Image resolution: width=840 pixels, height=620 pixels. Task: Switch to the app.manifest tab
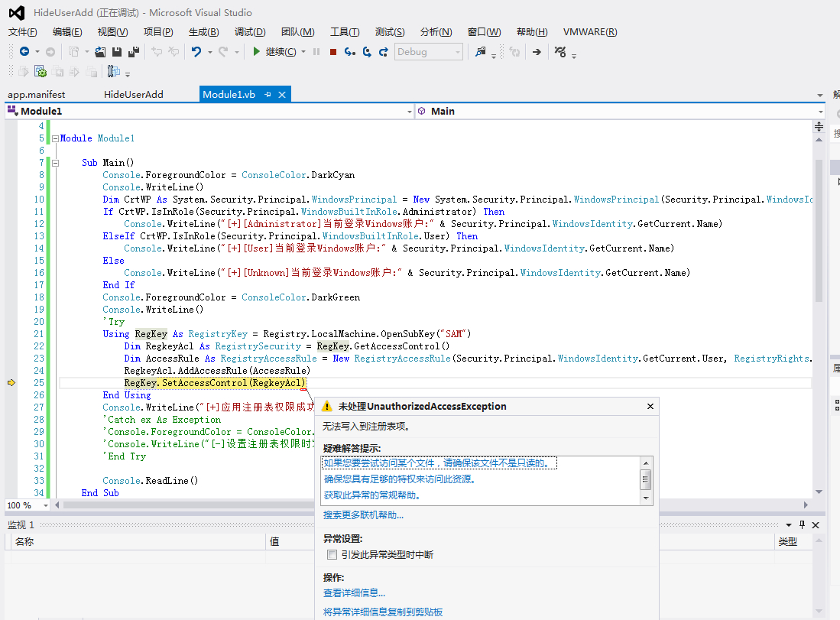pos(36,95)
